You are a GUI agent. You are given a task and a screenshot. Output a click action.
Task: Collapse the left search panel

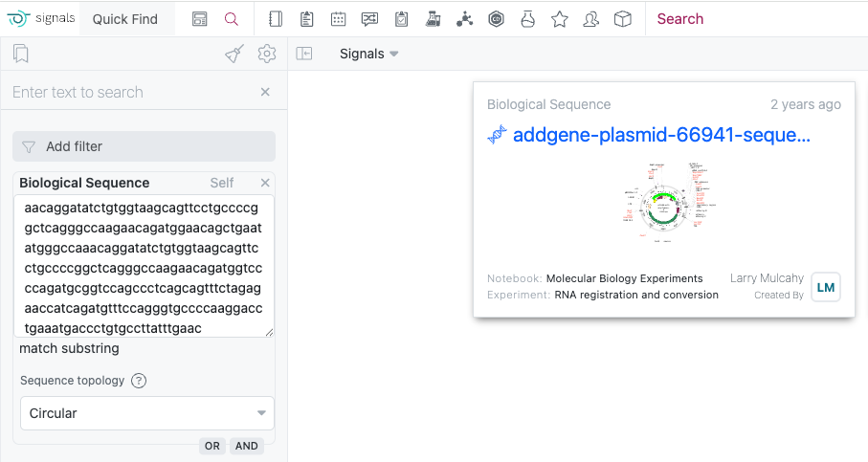[x=304, y=55]
